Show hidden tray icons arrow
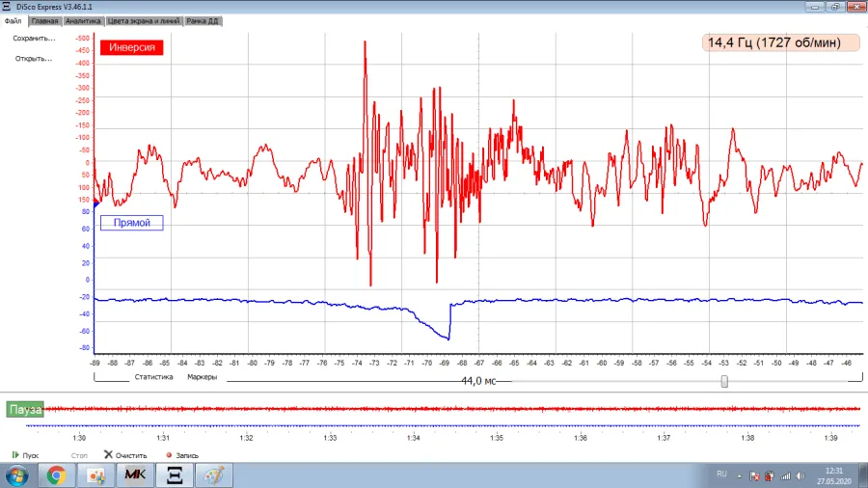The height and width of the screenshot is (488, 868). point(739,475)
